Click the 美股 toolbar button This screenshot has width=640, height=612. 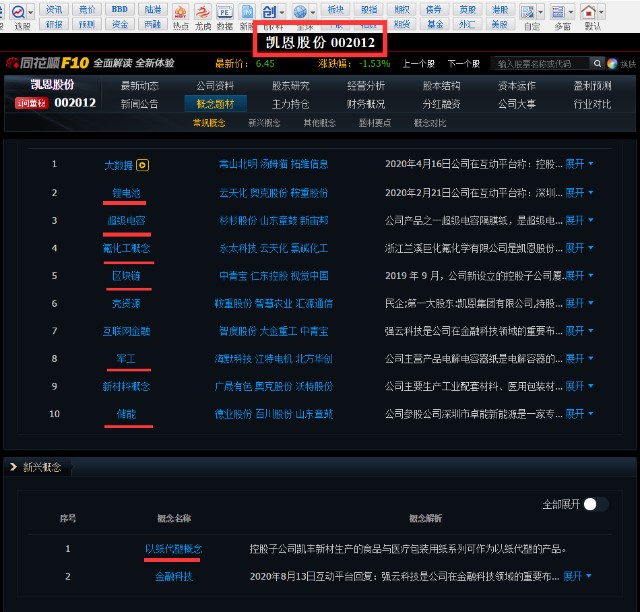(500, 24)
